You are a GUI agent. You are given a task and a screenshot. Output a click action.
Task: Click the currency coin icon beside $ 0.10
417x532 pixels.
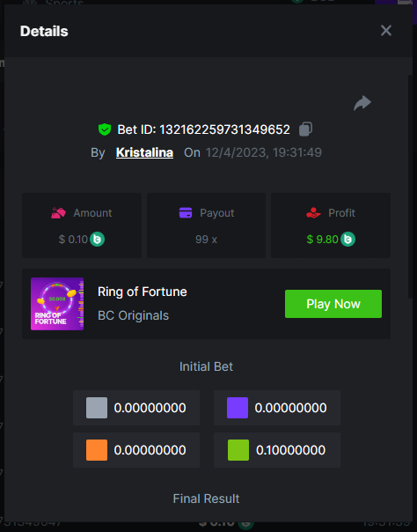coord(98,240)
